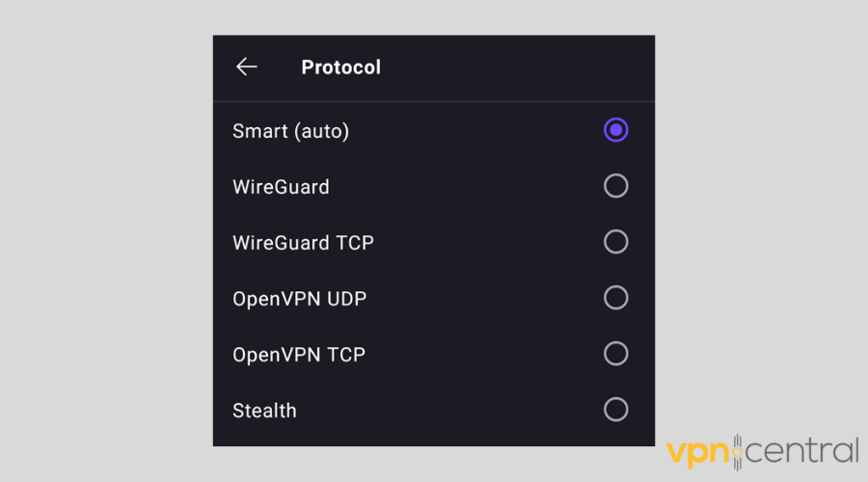Click the Protocol header title

point(340,67)
